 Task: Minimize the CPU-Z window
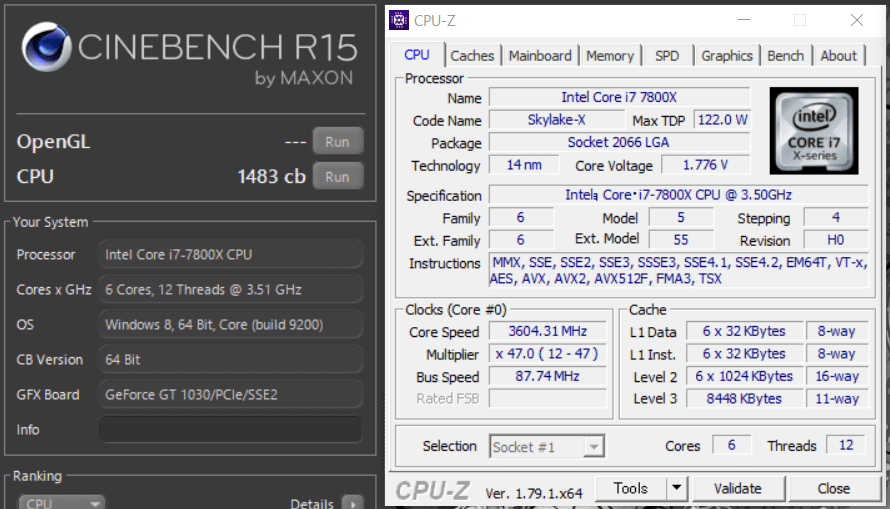pyautogui.click(x=741, y=20)
